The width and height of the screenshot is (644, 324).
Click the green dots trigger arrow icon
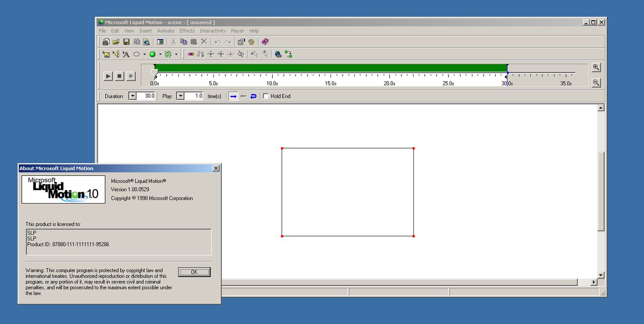(288, 54)
